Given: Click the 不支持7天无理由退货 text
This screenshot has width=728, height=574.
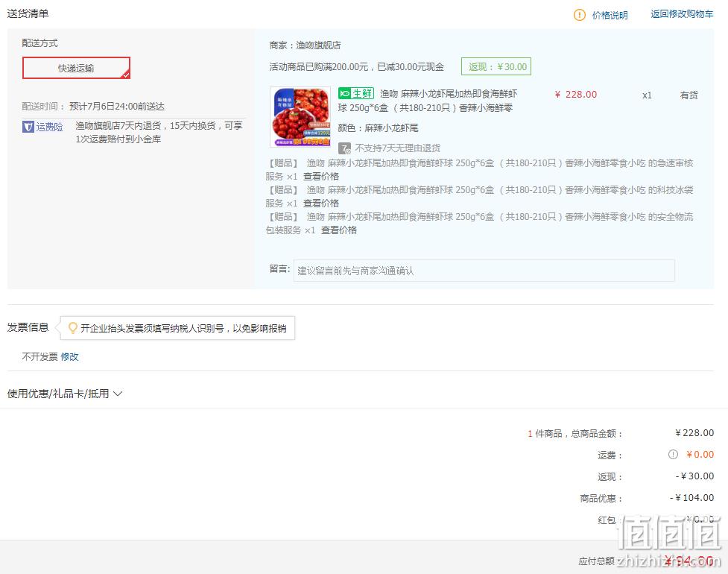Looking at the screenshot, I should point(397,148).
